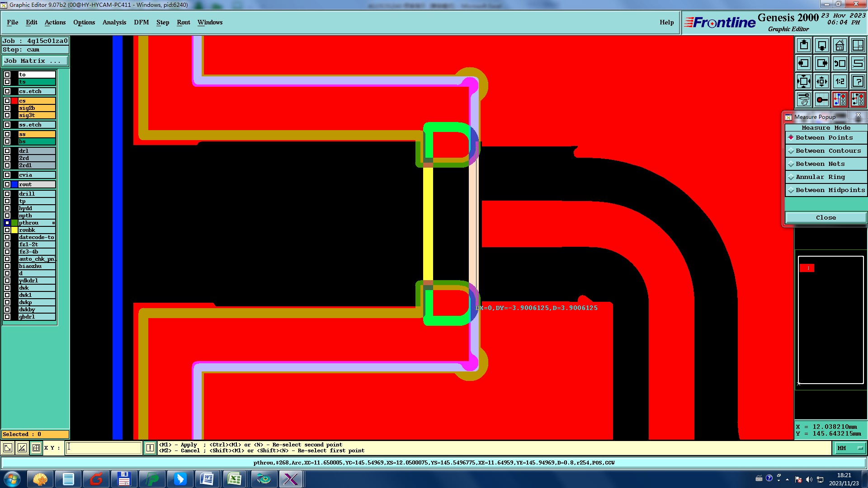Open the DFM menu
868x488 pixels.
pos(141,22)
